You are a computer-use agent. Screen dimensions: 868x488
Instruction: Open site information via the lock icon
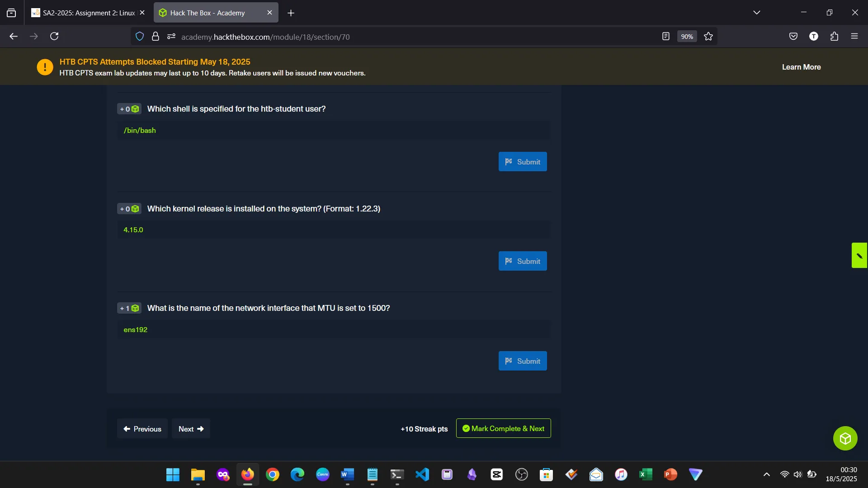click(156, 36)
